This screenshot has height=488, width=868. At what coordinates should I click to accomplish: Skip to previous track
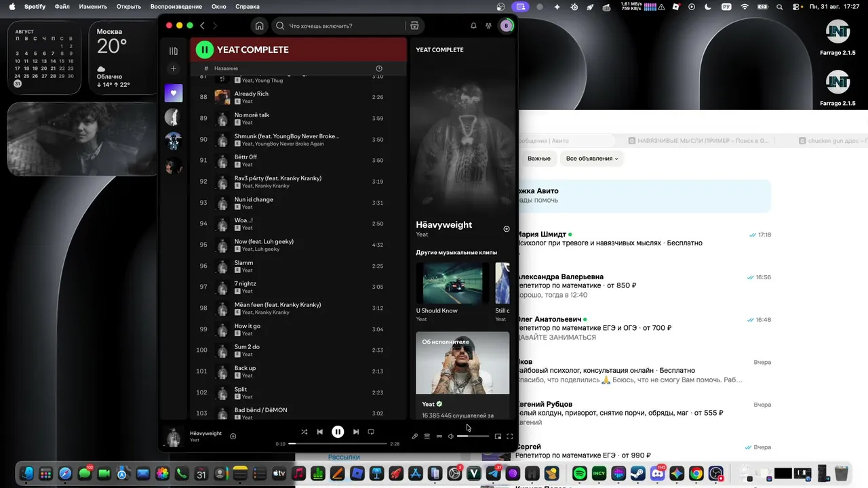pos(320,432)
